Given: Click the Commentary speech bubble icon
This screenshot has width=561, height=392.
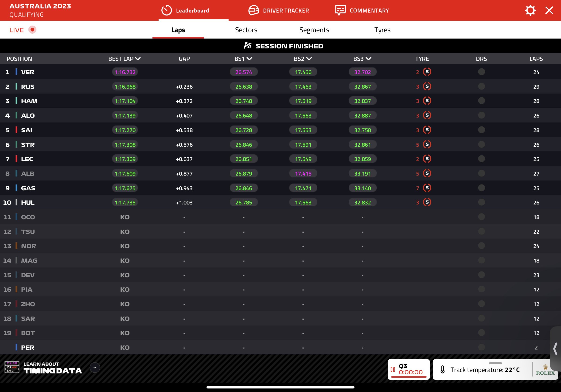Looking at the screenshot, I should [340, 10].
